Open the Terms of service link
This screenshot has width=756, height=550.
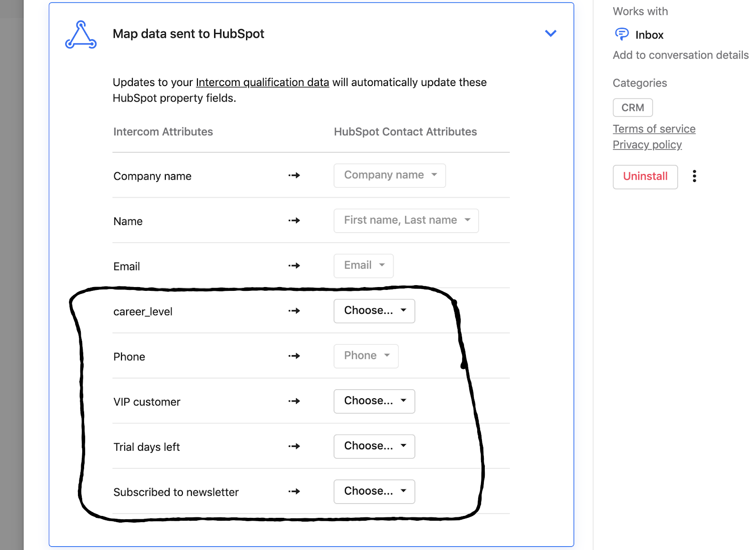(x=654, y=129)
